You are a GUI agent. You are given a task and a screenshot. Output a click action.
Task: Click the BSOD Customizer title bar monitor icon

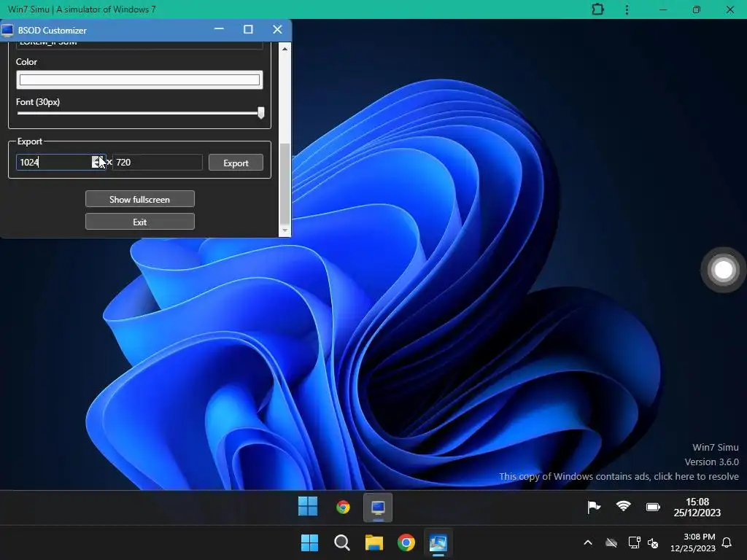tap(7, 30)
